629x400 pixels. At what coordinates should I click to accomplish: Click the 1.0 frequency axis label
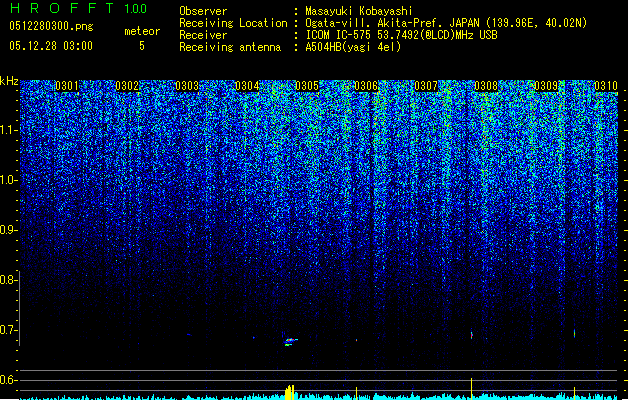9,180
